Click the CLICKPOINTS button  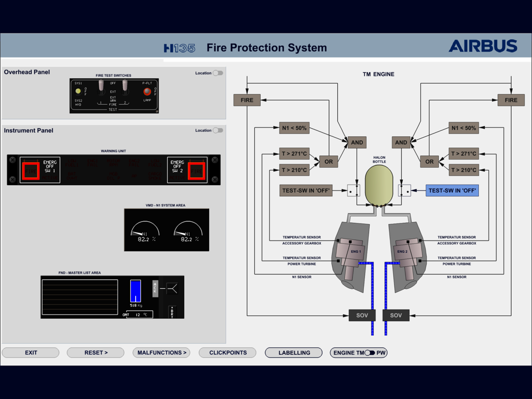click(228, 353)
